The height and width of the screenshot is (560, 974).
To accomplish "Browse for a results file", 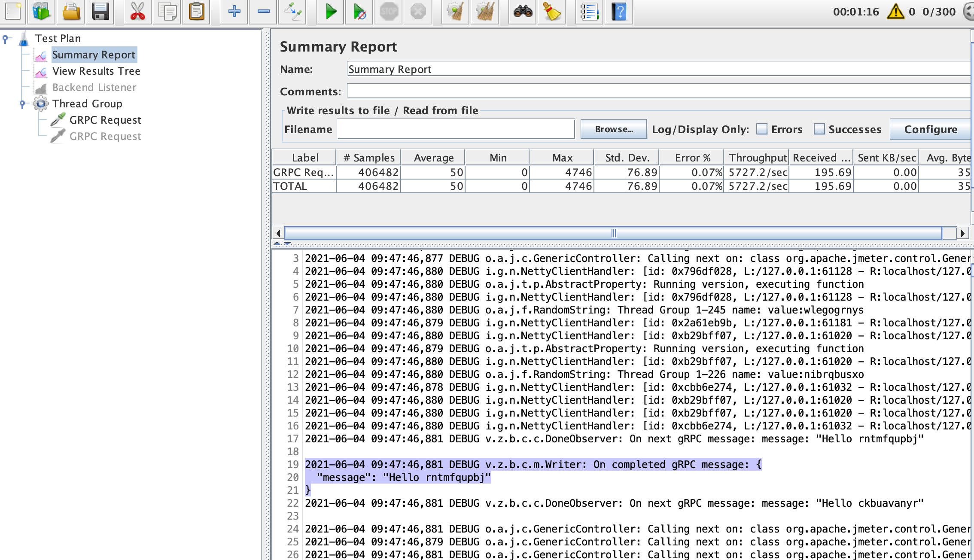I will pos(613,129).
